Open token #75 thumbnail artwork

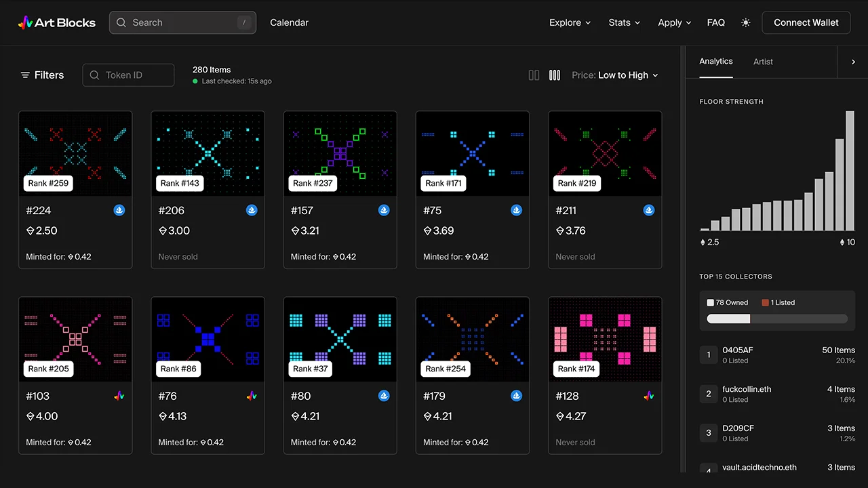[473, 154]
